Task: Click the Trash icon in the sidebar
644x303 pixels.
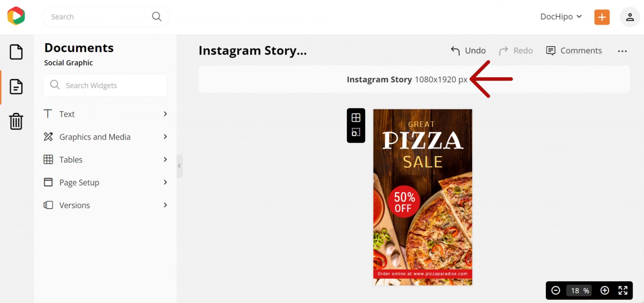Action: [x=16, y=121]
